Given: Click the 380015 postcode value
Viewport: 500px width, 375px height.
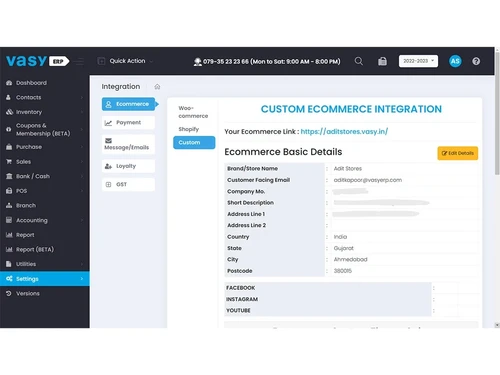Looking at the screenshot, I should click(343, 271).
